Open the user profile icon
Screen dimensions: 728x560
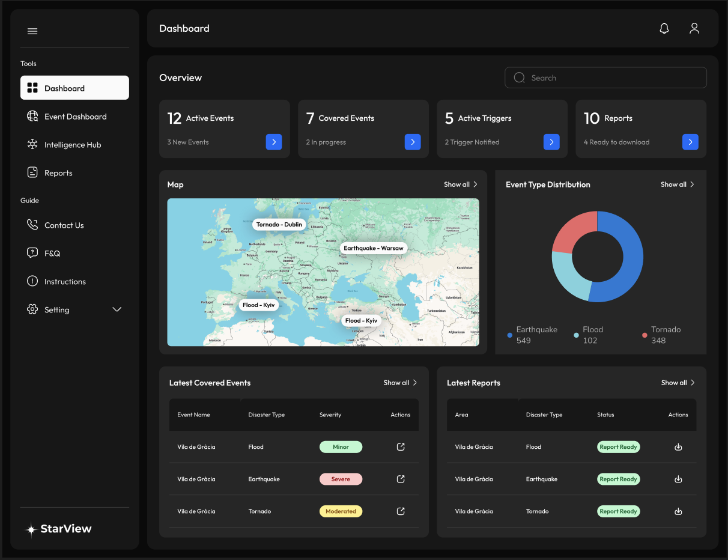(694, 28)
